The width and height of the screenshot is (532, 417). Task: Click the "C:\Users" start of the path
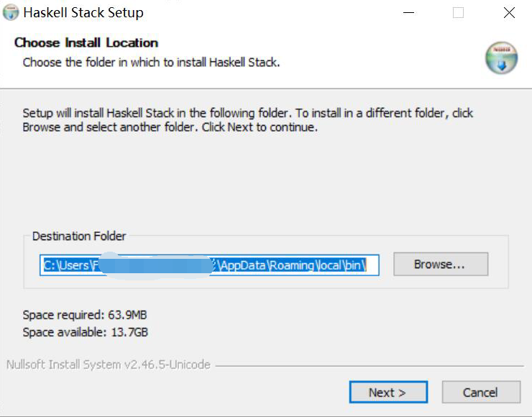pos(66,265)
